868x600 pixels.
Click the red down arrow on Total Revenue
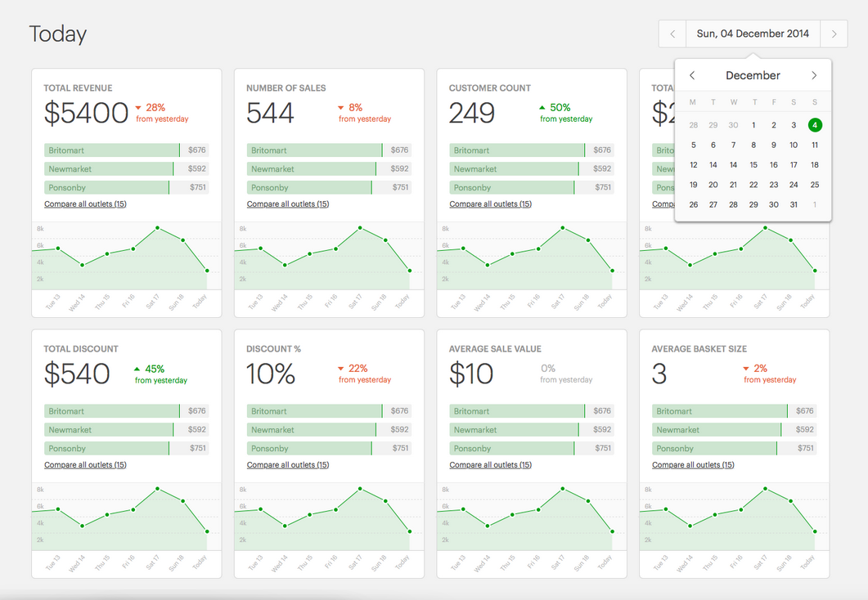coord(138,108)
